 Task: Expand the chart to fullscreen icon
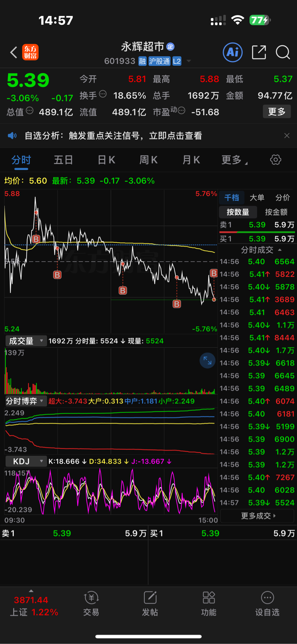[x=207, y=360]
